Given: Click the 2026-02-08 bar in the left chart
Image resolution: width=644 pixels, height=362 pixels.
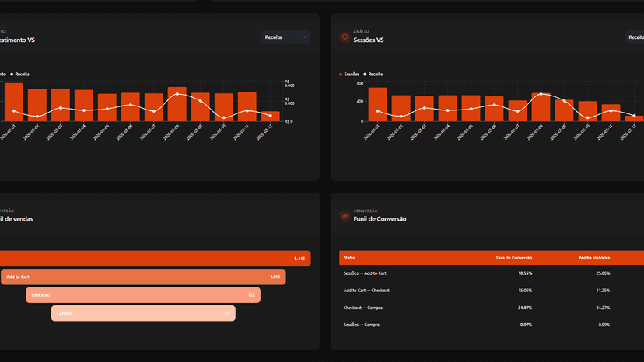Looking at the screenshot, I should [177, 104].
